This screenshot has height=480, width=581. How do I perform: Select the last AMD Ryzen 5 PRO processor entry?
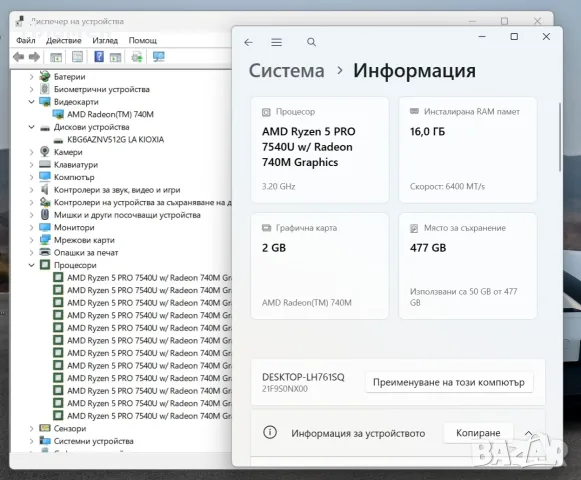(x=149, y=416)
